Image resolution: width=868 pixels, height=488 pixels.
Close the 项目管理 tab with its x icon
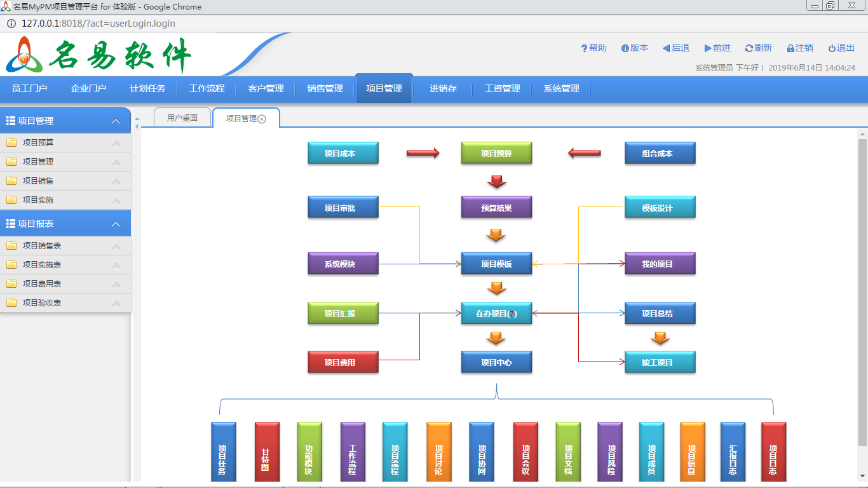[262, 119]
